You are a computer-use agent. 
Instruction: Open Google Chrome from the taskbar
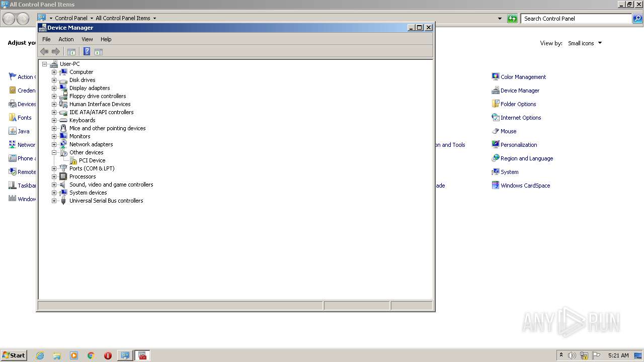coord(91,355)
